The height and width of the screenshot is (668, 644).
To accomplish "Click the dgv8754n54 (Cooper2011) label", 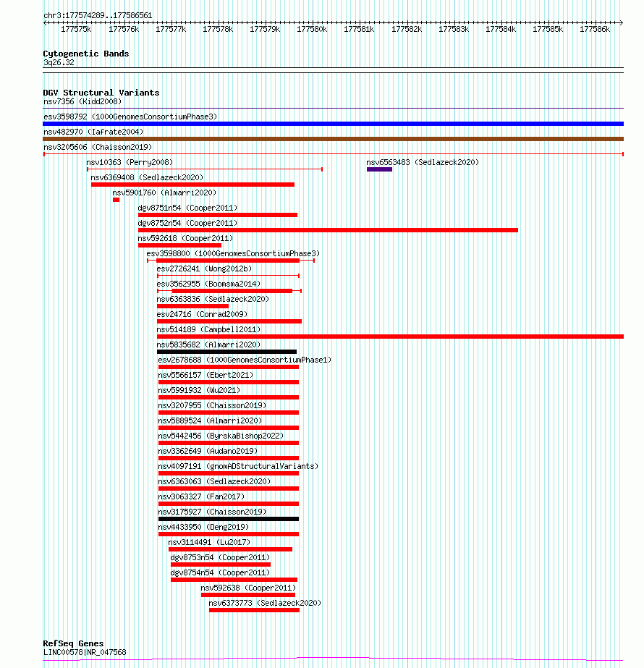I will 220,572.
